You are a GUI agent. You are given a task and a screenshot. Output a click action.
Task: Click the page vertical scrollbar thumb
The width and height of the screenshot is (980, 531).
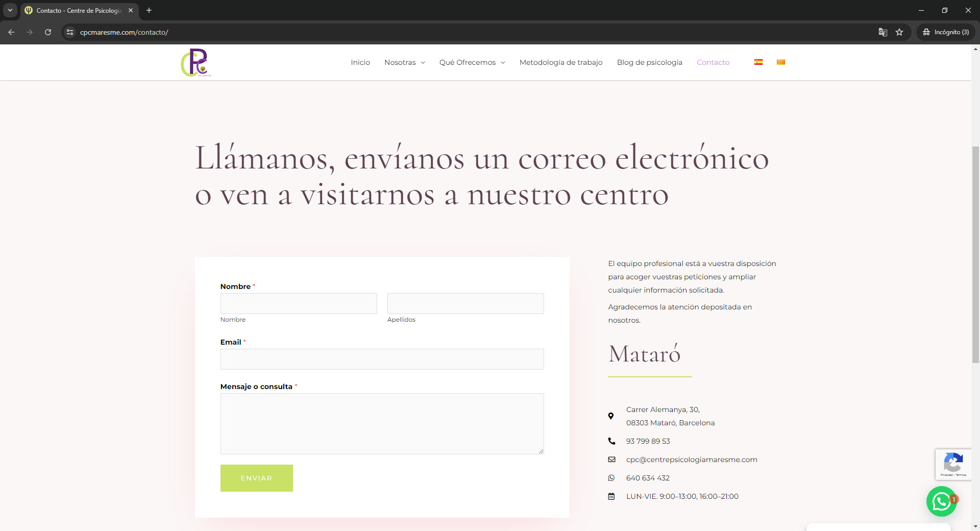(x=975, y=254)
